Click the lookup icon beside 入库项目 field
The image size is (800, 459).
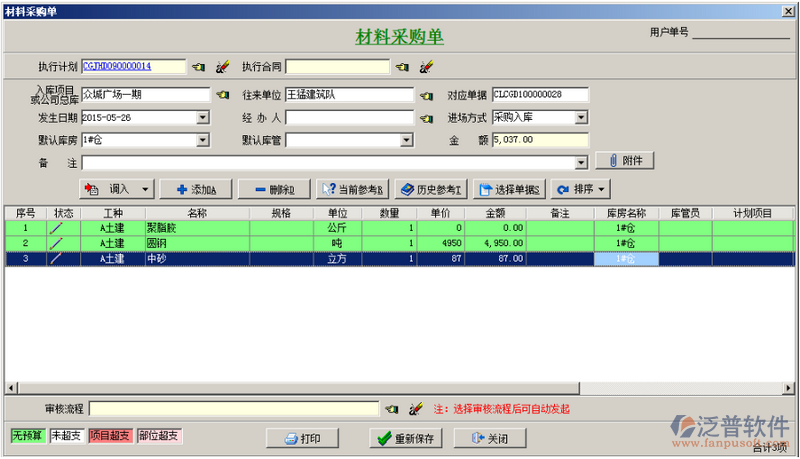tap(222, 95)
